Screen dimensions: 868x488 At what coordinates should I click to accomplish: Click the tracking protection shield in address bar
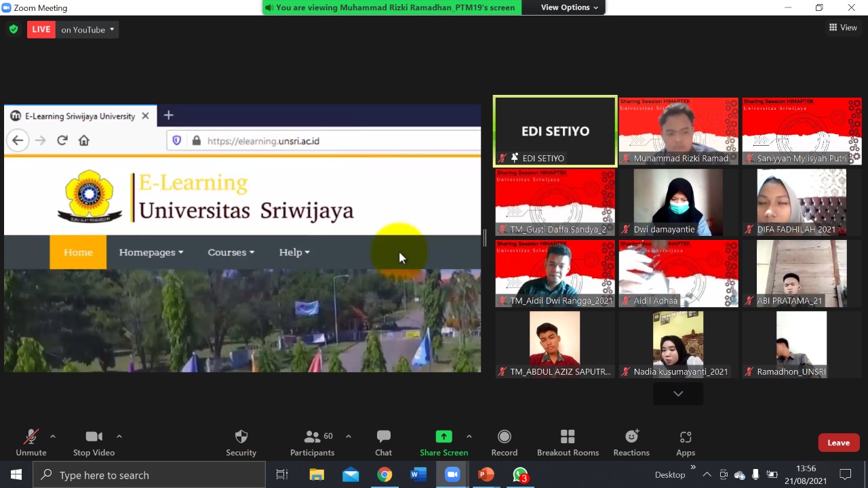[x=176, y=141]
